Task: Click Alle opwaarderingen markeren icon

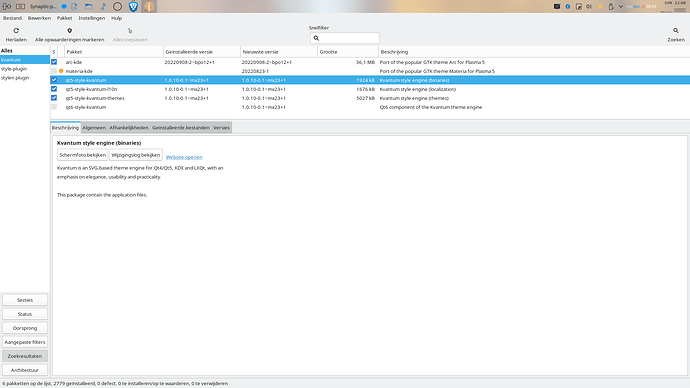Action: (x=70, y=30)
